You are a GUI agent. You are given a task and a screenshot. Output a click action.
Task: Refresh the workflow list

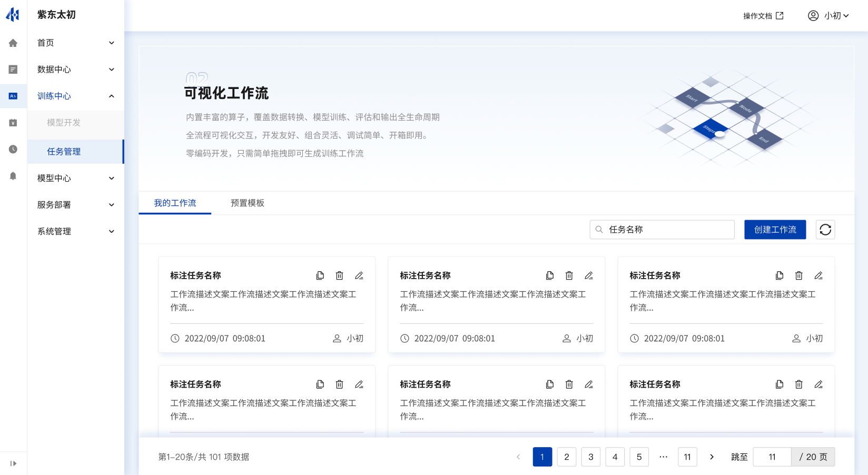click(825, 230)
